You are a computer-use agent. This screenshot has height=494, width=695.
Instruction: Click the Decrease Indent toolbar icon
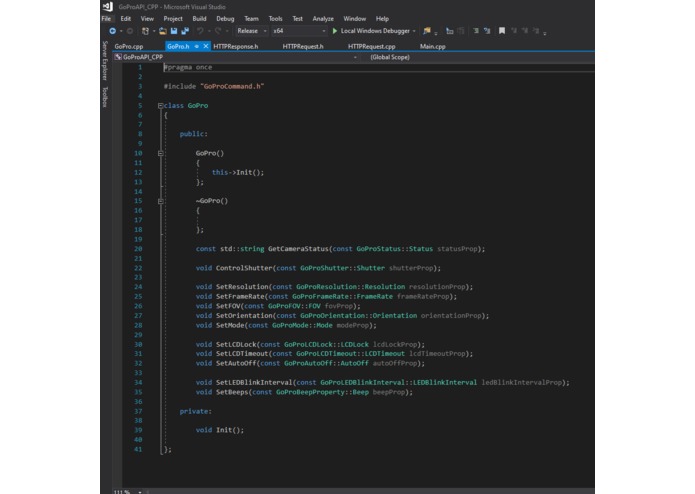click(x=476, y=31)
